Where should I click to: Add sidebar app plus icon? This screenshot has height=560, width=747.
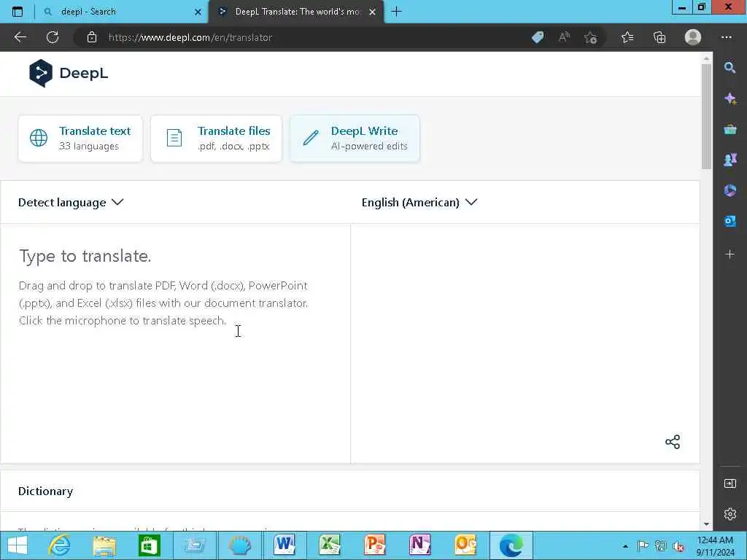[729, 254]
